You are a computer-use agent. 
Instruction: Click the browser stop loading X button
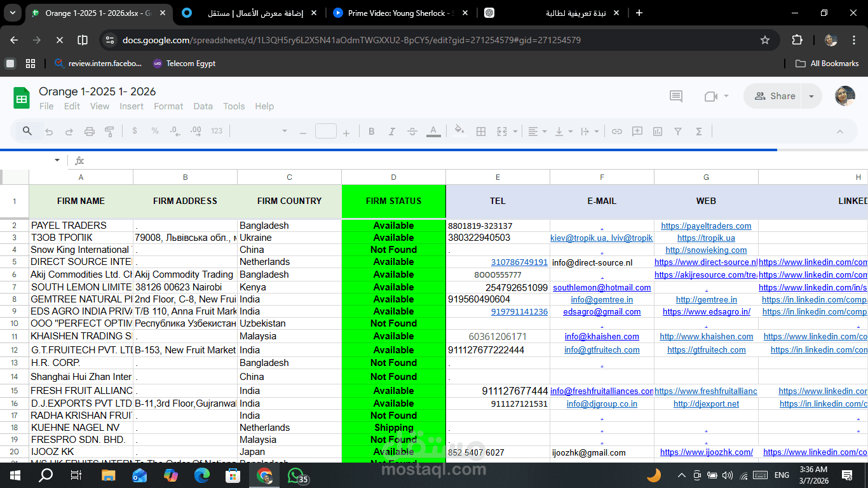click(x=59, y=40)
